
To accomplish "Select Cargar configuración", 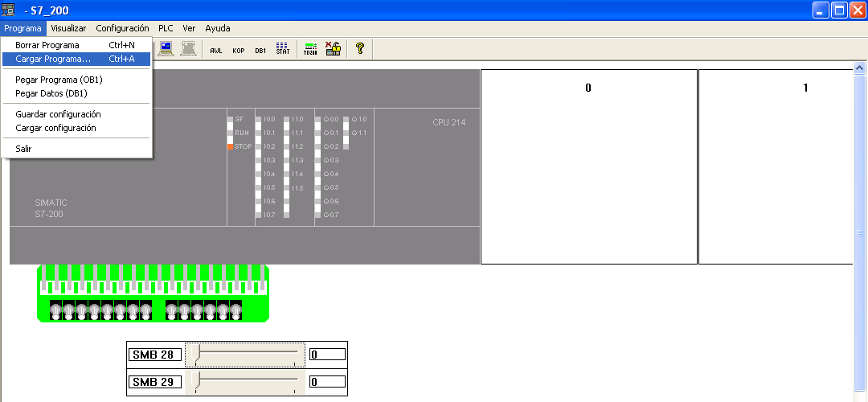I will 76,128.
